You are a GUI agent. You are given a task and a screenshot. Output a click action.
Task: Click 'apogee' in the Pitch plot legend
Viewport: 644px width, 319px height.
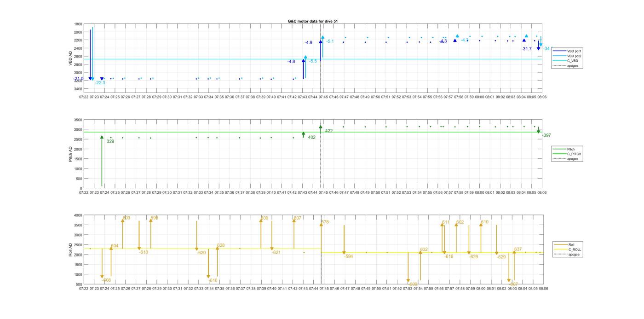point(573,159)
